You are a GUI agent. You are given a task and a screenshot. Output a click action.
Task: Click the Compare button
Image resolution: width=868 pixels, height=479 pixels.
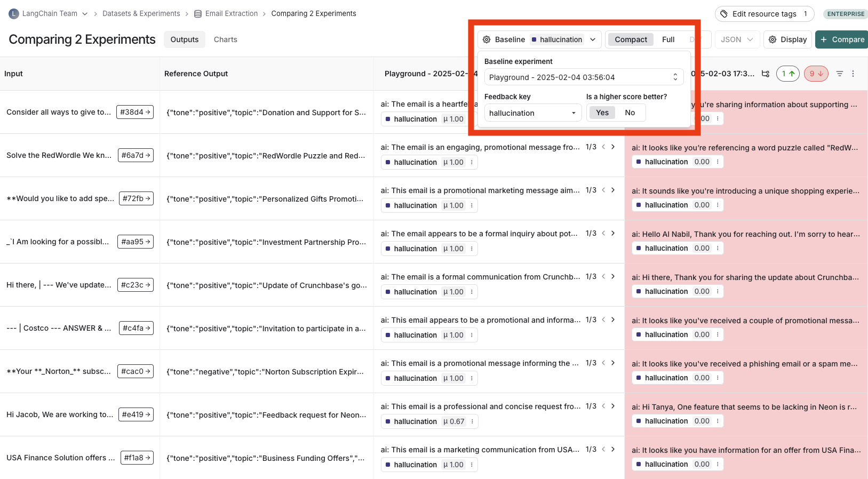842,39
